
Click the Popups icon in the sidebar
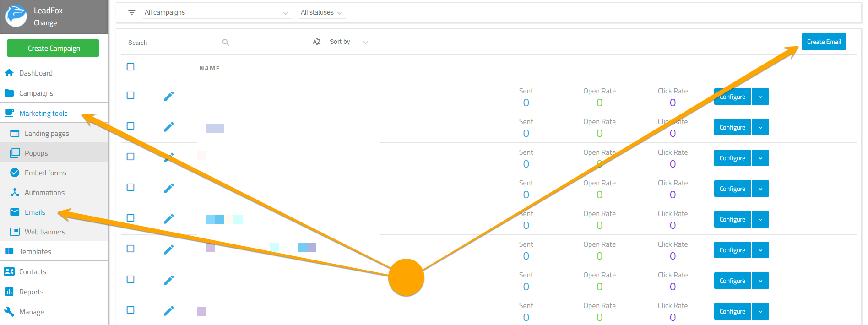click(x=15, y=153)
